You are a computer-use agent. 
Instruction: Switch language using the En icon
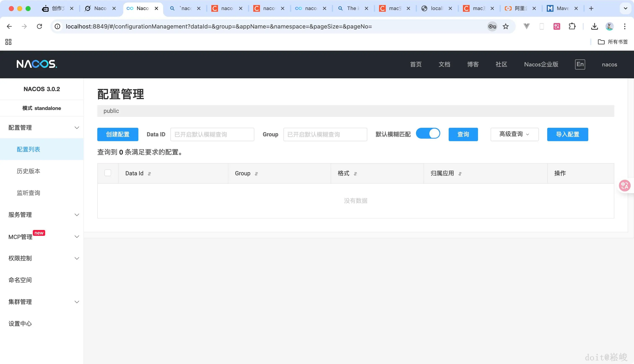[x=580, y=64]
